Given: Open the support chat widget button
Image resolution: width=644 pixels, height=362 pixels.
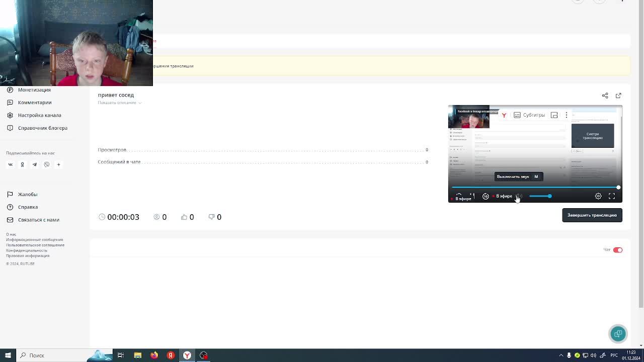Looking at the screenshot, I should click(618, 333).
